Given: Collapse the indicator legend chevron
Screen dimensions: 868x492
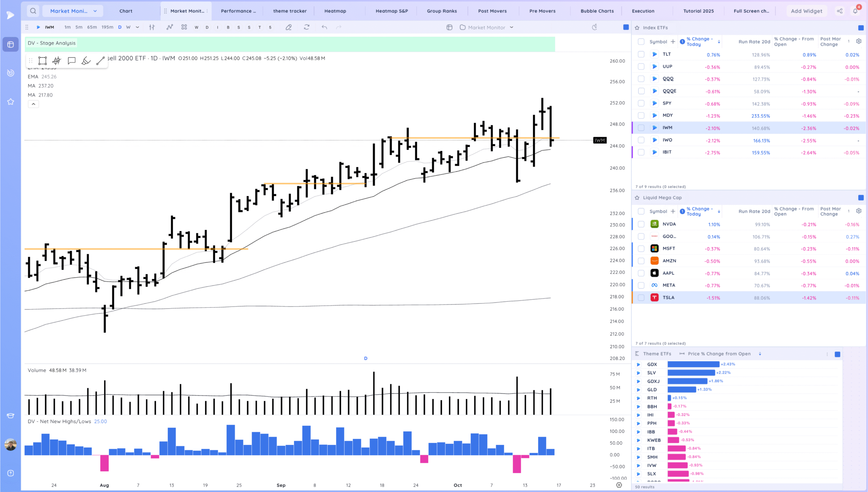Looking at the screenshot, I should pos(33,104).
